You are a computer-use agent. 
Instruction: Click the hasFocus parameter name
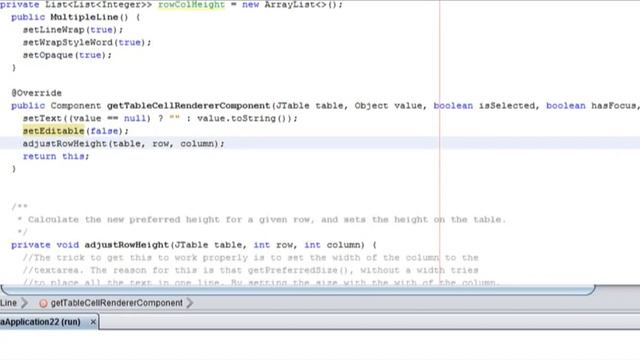(x=613, y=106)
